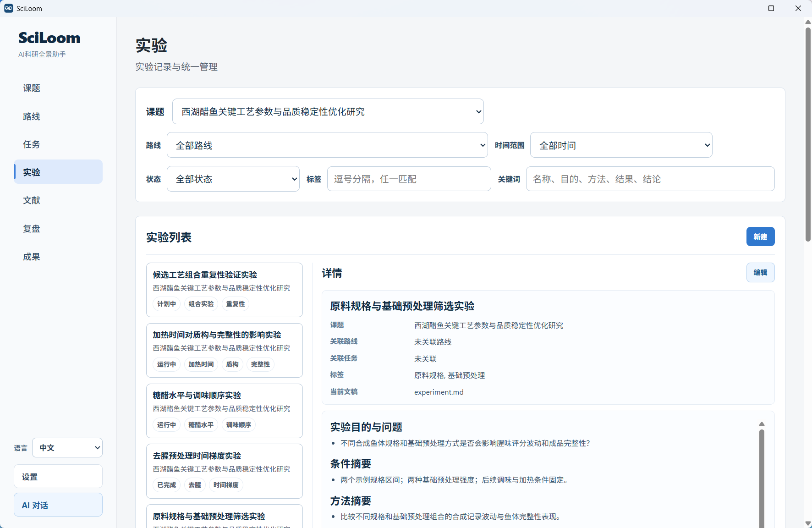
Task: Click the detail content vertical scrollbar thumb
Action: tap(762, 478)
